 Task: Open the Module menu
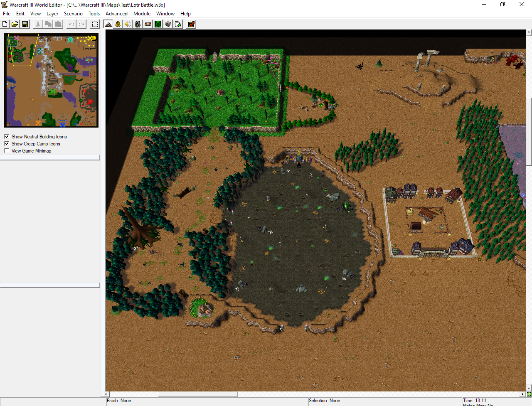pyautogui.click(x=142, y=14)
